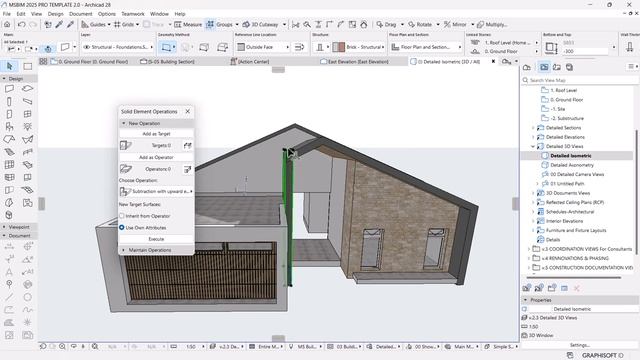Select the Shell tool

[27, 139]
